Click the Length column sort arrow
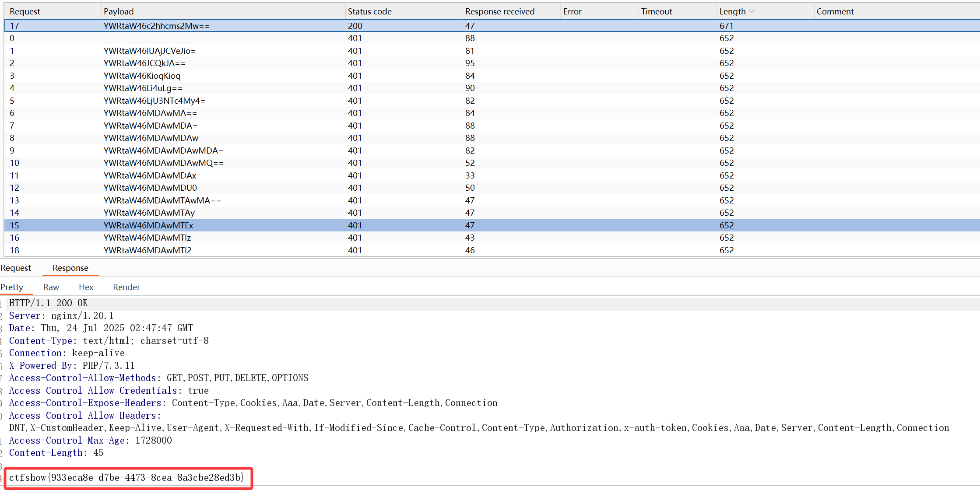The image size is (980, 490). (752, 11)
